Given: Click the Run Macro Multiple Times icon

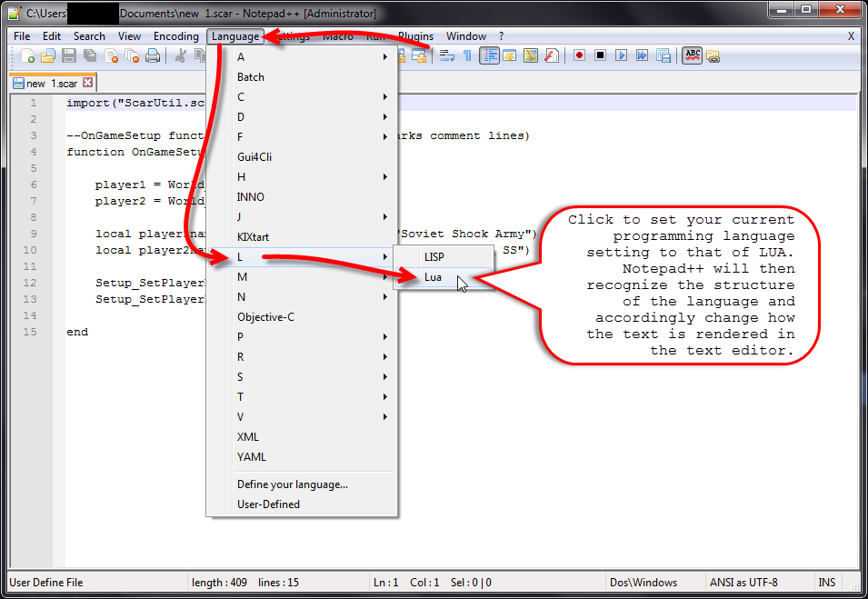Looking at the screenshot, I should tap(643, 56).
